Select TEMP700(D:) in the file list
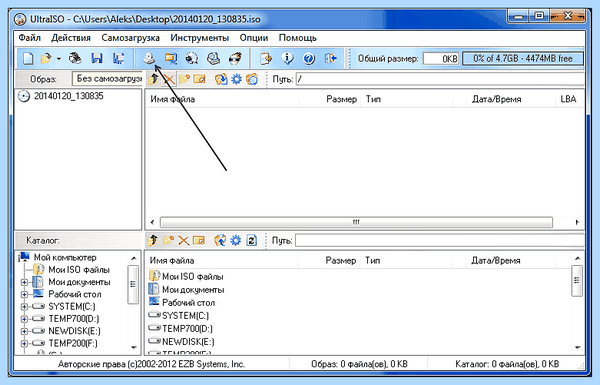This screenshot has width=600, height=385. pos(181,329)
